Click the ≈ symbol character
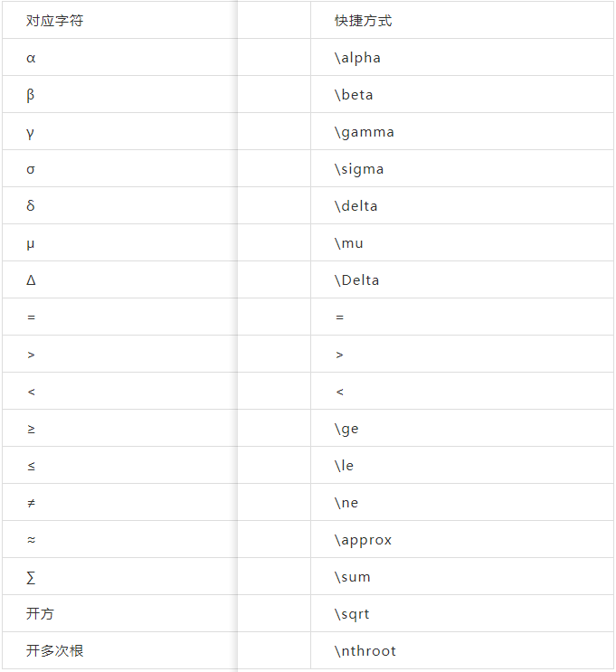The image size is (616, 672). tap(32, 540)
